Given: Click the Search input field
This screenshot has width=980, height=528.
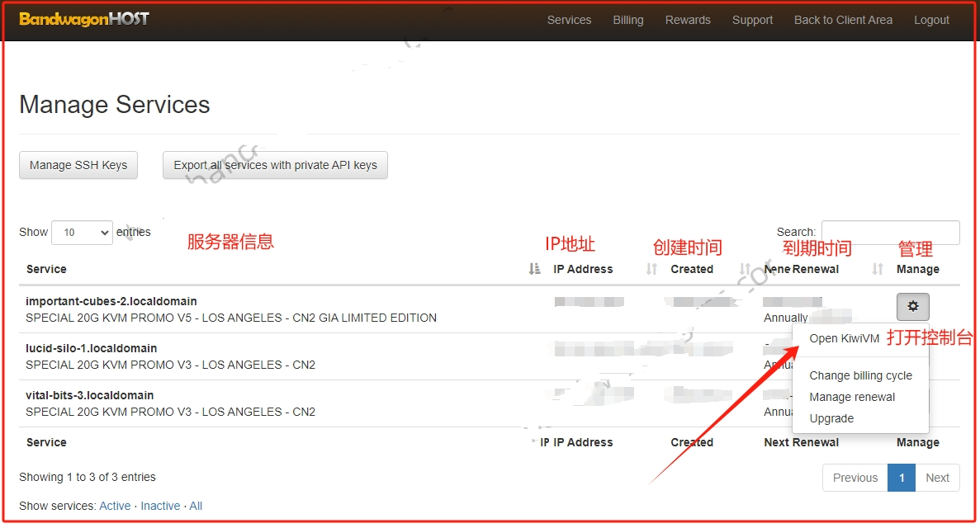Looking at the screenshot, I should click(x=890, y=233).
